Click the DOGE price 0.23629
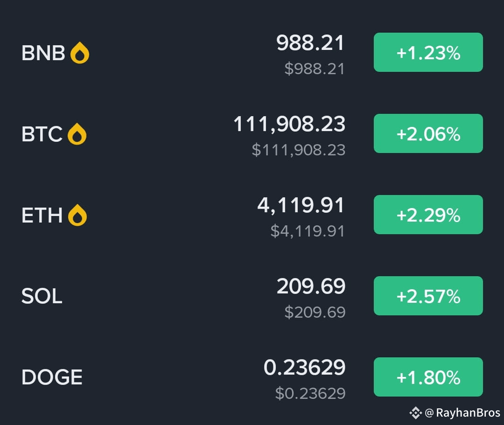Viewport: 504px width, 425px height. coord(305,367)
